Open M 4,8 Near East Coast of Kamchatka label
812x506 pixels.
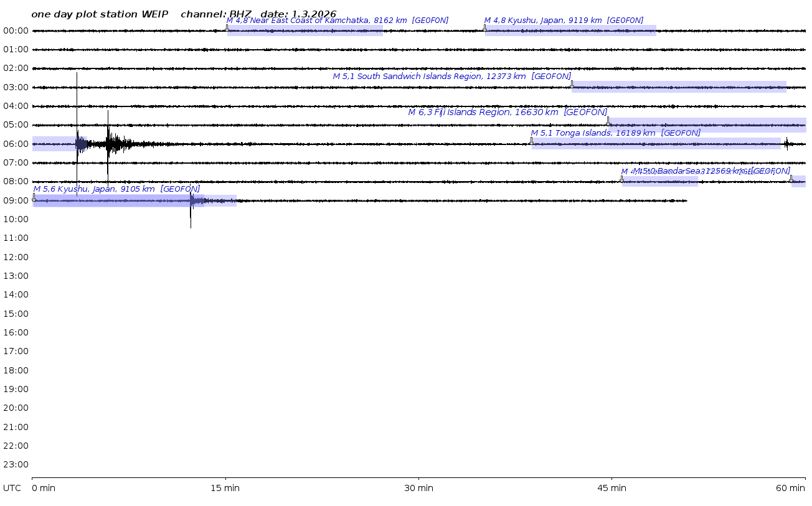point(337,21)
